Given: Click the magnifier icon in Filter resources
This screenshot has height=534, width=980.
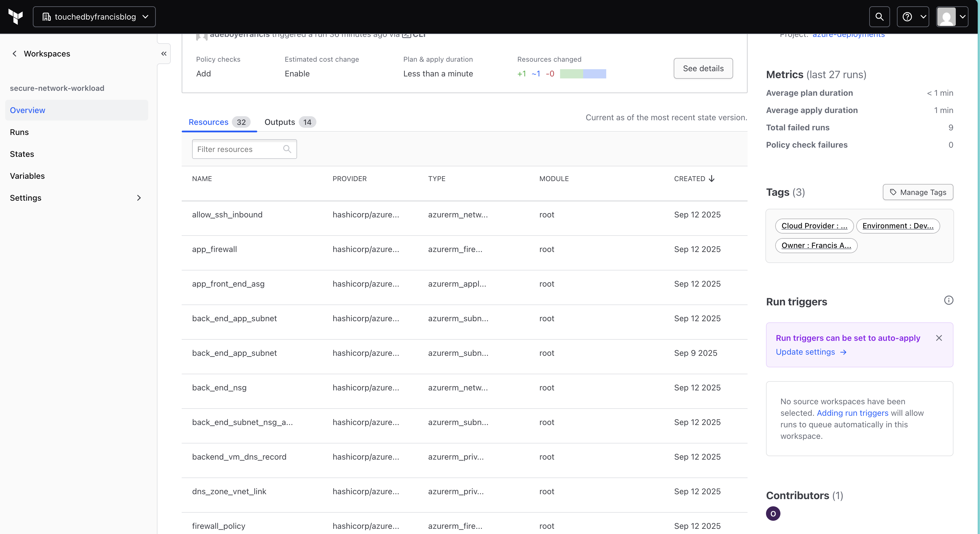Looking at the screenshot, I should click(x=287, y=149).
